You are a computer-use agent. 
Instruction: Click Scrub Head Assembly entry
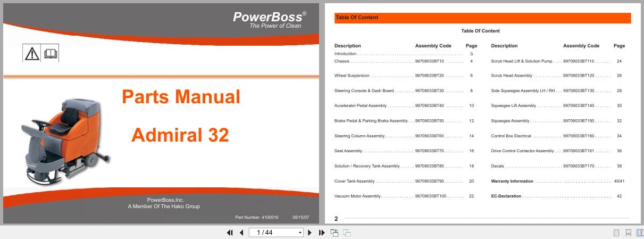tap(512, 76)
